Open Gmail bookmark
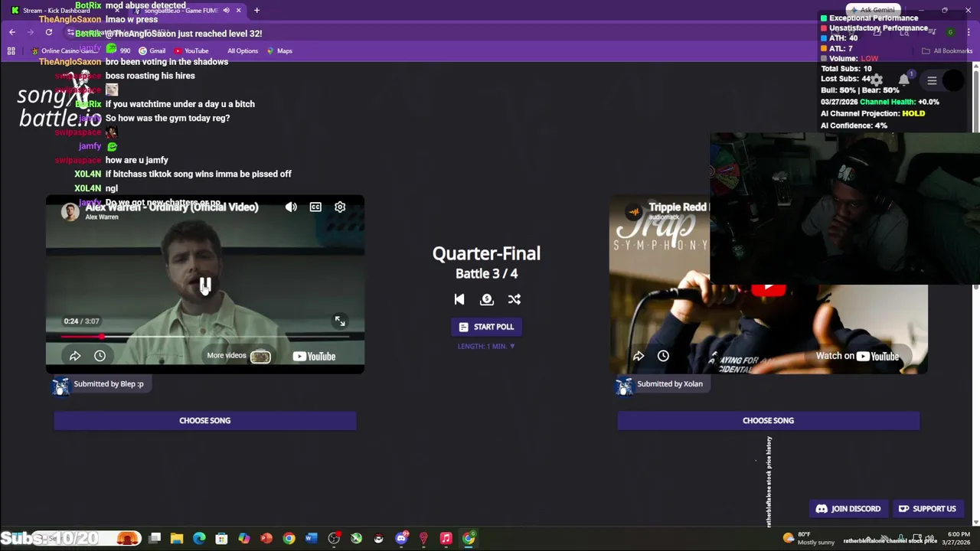This screenshot has width=980, height=551. pyautogui.click(x=152, y=51)
